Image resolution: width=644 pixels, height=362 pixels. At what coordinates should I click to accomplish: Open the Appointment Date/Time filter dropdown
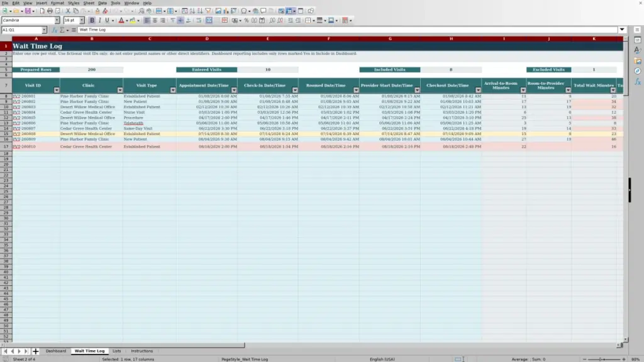[x=234, y=90]
